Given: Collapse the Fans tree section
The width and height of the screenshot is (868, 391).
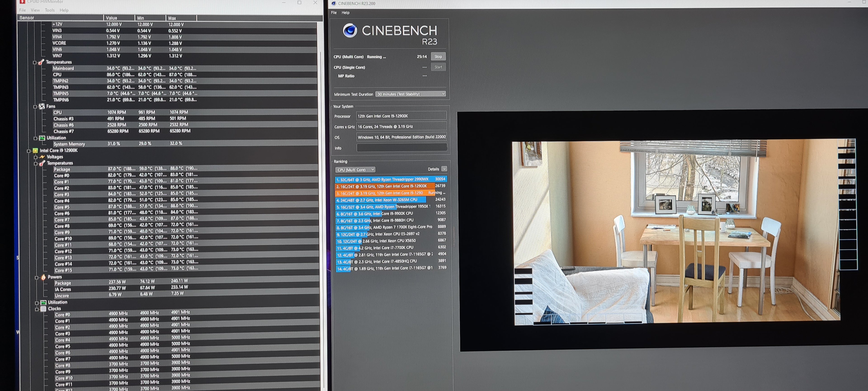Looking at the screenshot, I should (35, 107).
